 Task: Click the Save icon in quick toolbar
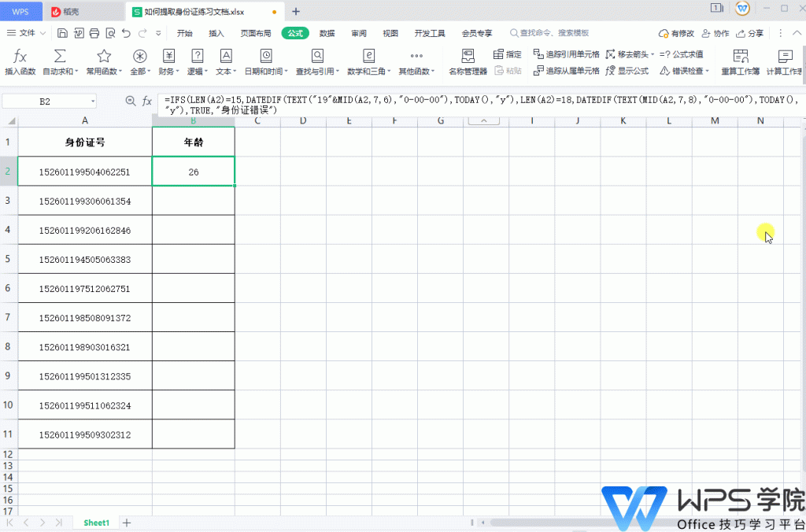tap(62, 33)
